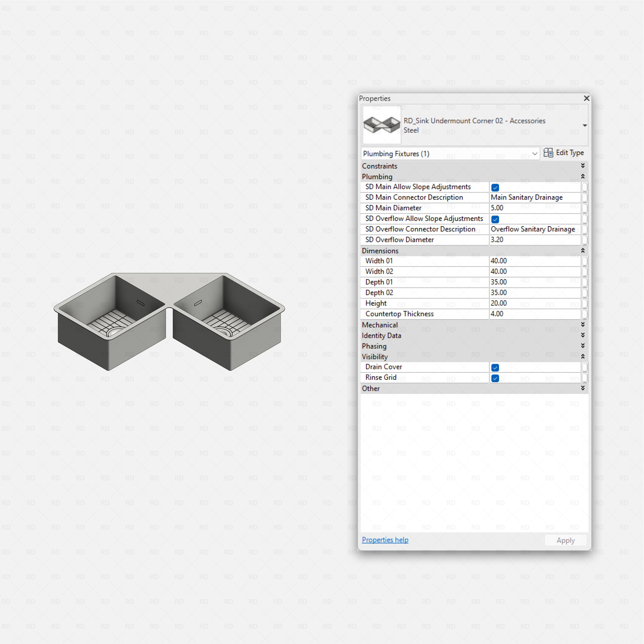644x644 pixels.
Task: Open the Properties help link
Action: (x=385, y=540)
